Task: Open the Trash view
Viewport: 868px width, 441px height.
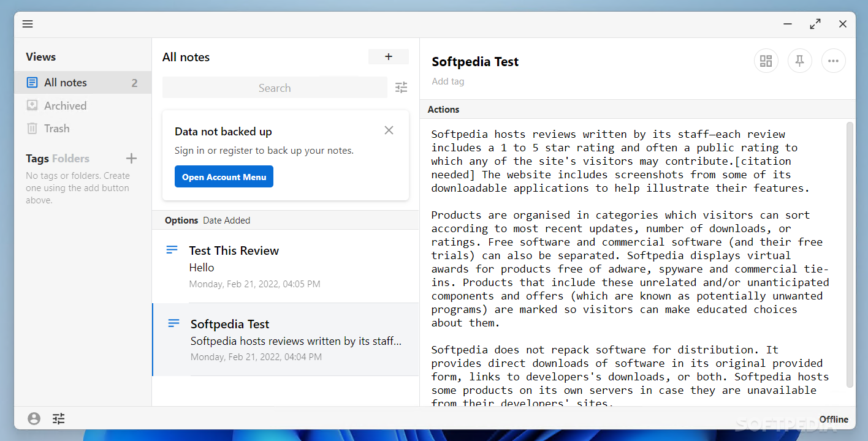Action: point(83,129)
